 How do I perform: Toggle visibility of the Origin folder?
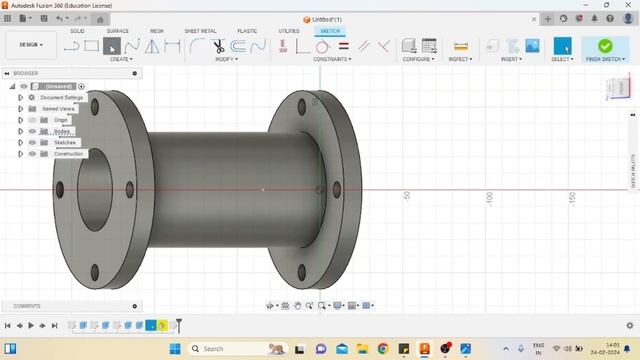click(x=32, y=120)
